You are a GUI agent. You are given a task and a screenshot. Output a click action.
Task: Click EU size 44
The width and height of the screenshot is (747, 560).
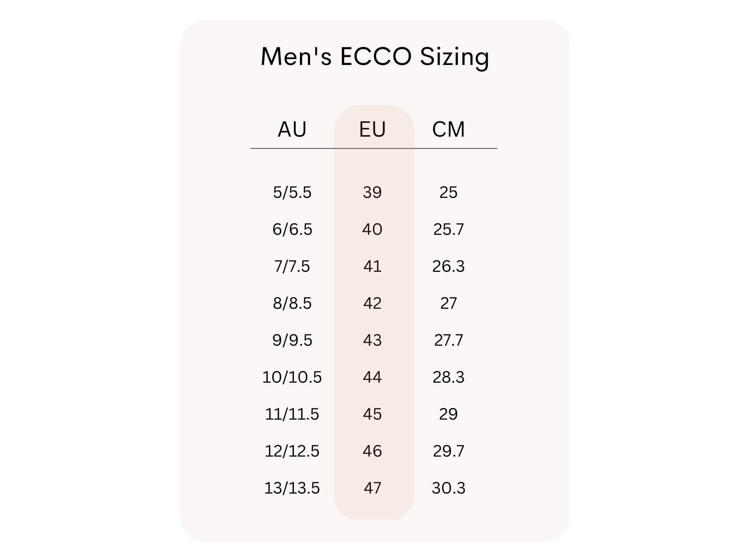pos(372,377)
